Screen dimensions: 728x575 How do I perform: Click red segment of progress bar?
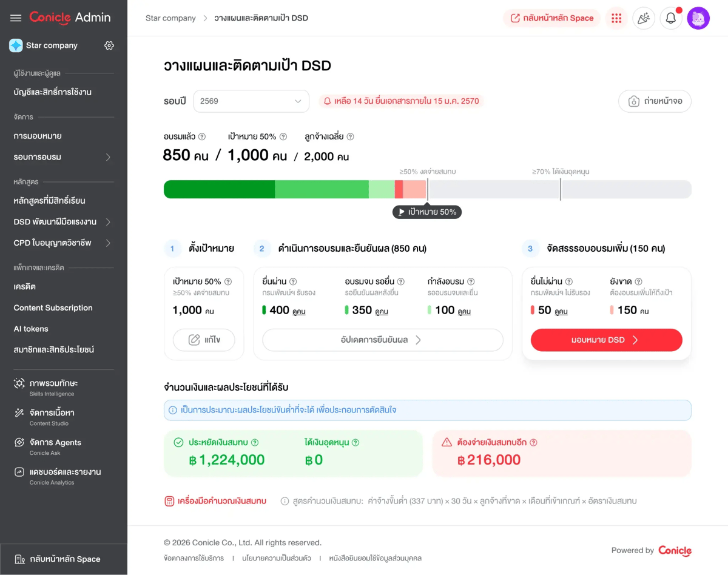coord(399,189)
